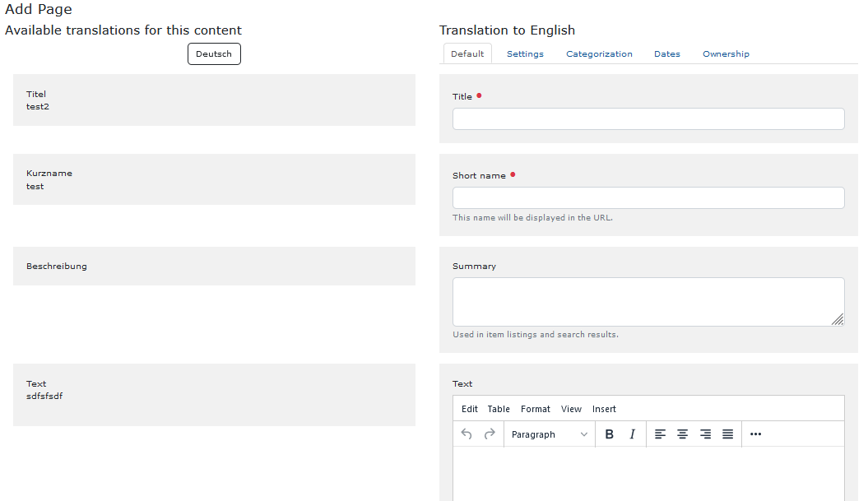This screenshot has height=501, width=868.
Task: Justify text in editor
Action: (x=728, y=434)
